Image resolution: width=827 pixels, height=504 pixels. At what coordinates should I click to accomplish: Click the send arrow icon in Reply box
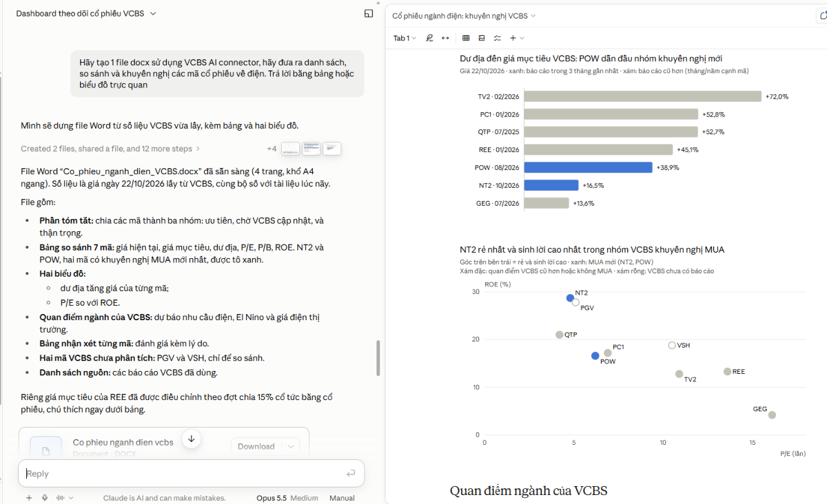click(x=351, y=473)
